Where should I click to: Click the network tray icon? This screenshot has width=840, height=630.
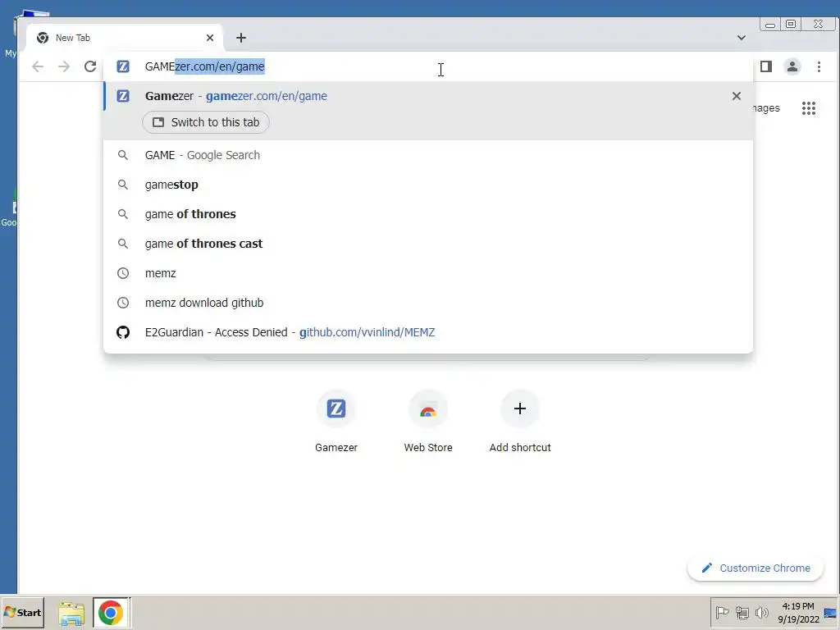click(x=742, y=612)
